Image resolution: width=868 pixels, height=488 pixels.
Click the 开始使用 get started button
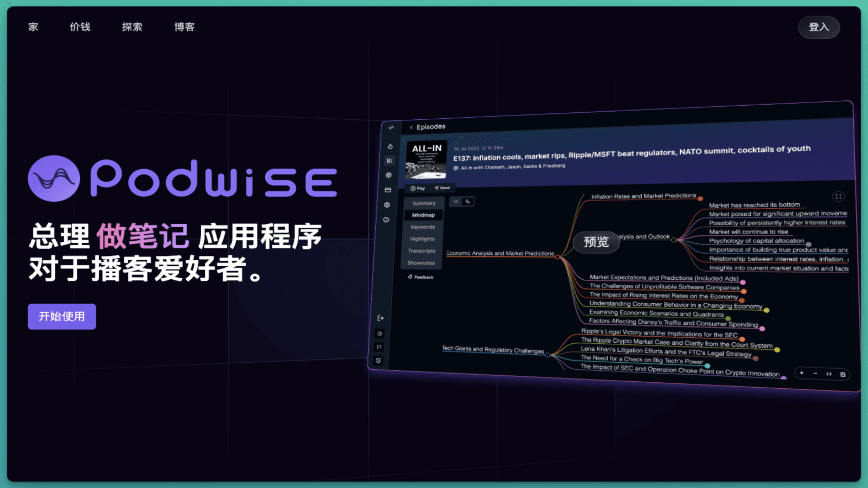point(62,316)
